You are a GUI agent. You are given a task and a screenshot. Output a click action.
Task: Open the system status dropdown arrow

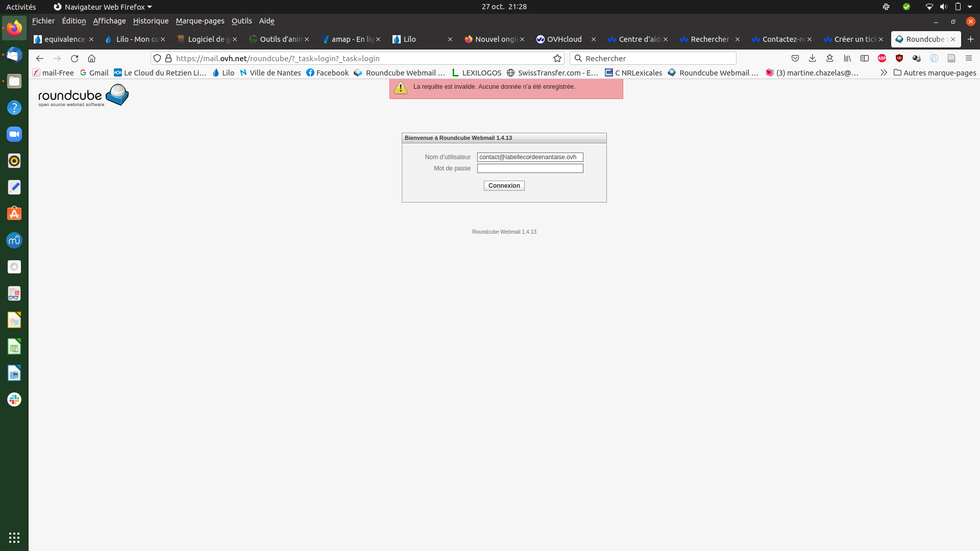click(x=970, y=7)
